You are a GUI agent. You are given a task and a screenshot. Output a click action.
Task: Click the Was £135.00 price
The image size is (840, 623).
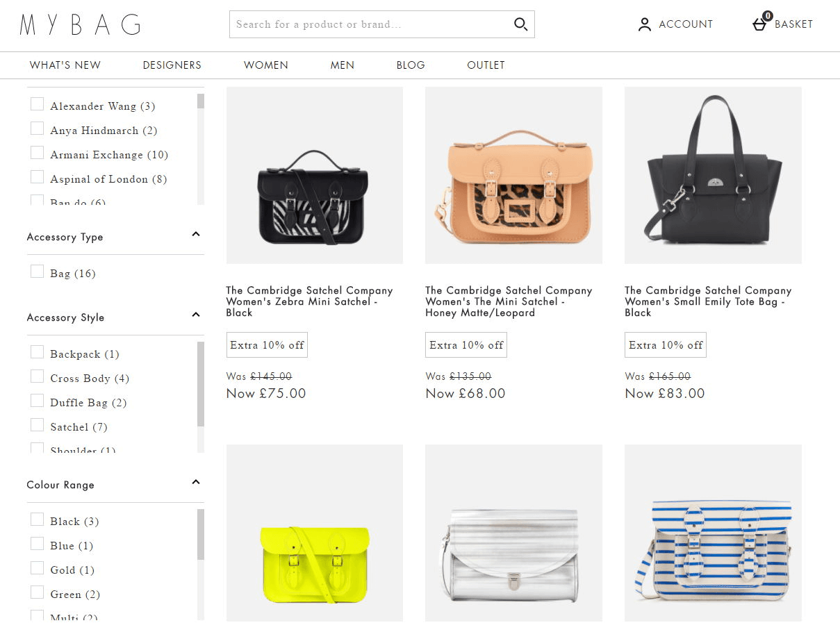point(459,376)
